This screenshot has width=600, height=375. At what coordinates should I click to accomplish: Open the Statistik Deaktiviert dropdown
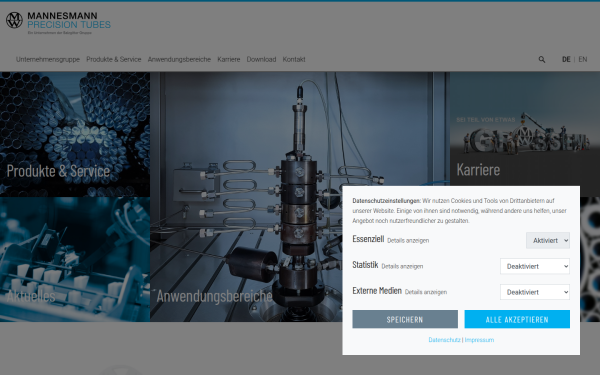point(535,266)
